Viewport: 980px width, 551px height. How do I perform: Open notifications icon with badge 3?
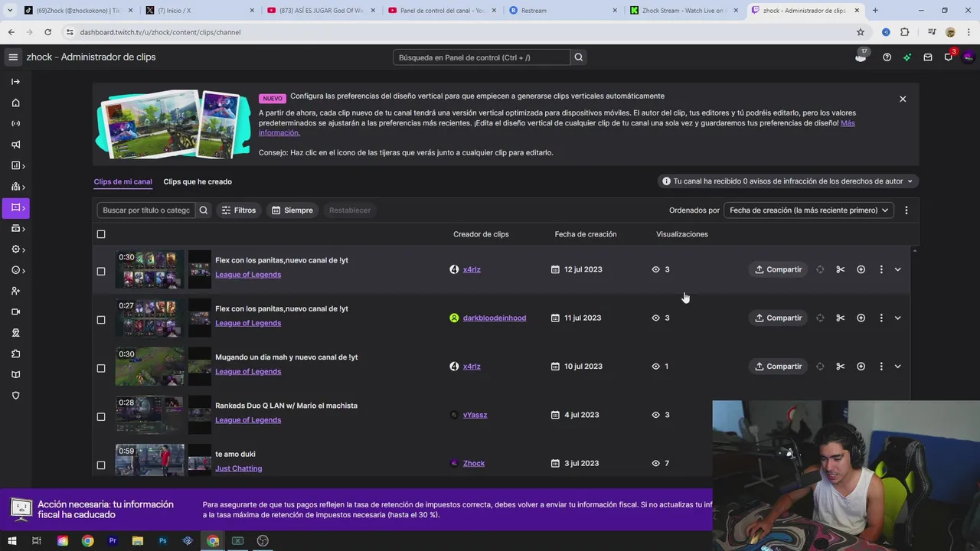(x=949, y=57)
